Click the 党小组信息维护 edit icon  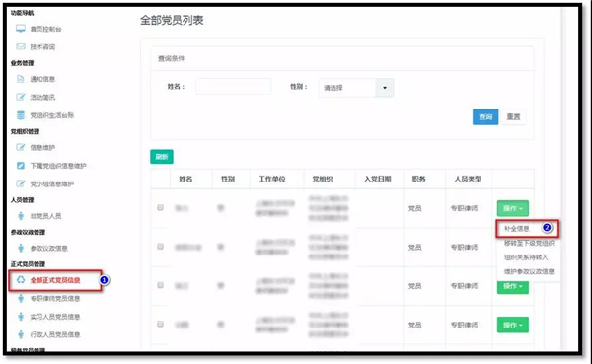coord(21,183)
